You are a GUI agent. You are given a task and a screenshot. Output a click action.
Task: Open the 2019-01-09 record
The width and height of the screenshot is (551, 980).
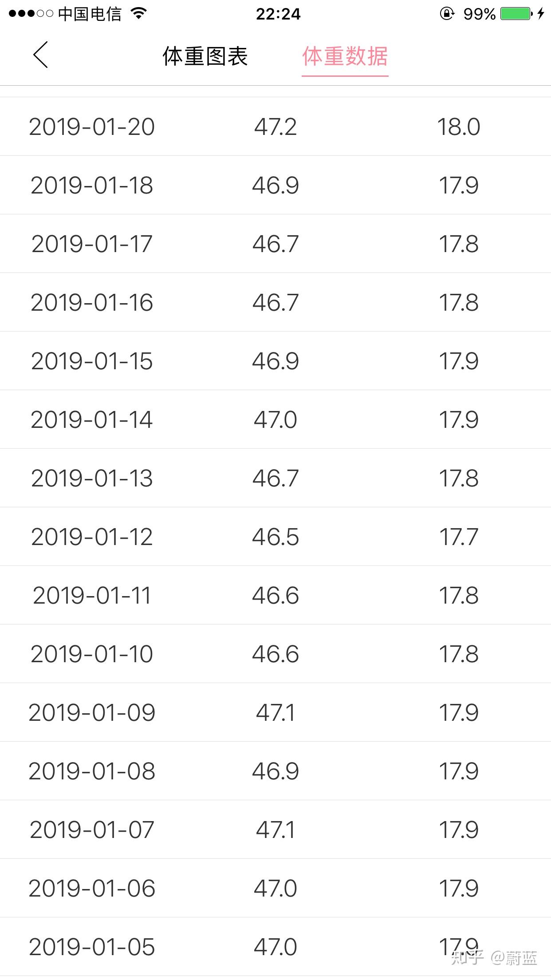pyautogui.click(x=275, y=712)
